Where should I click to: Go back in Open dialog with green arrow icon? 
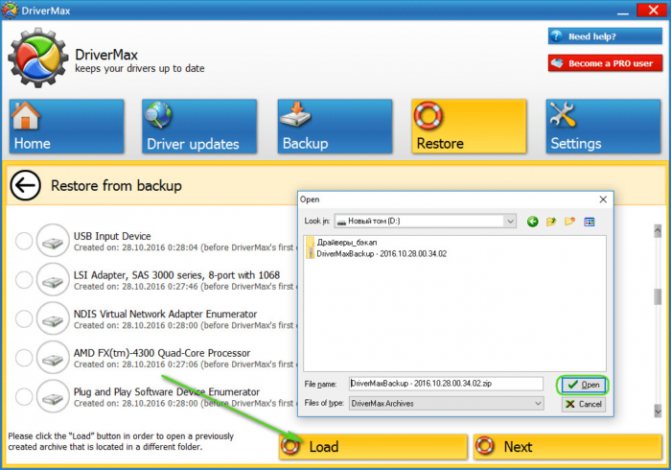(x=532, y=221)
